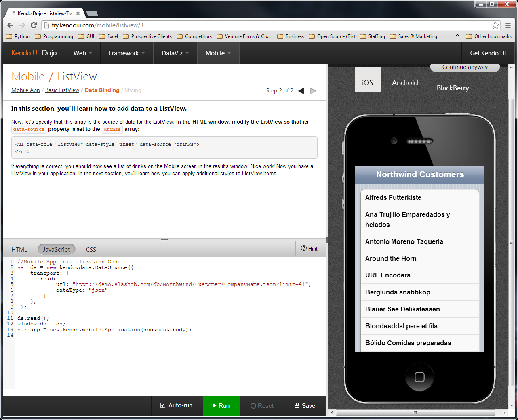Open the Open Source (Biz) bookmarks folder

point(332,36)
